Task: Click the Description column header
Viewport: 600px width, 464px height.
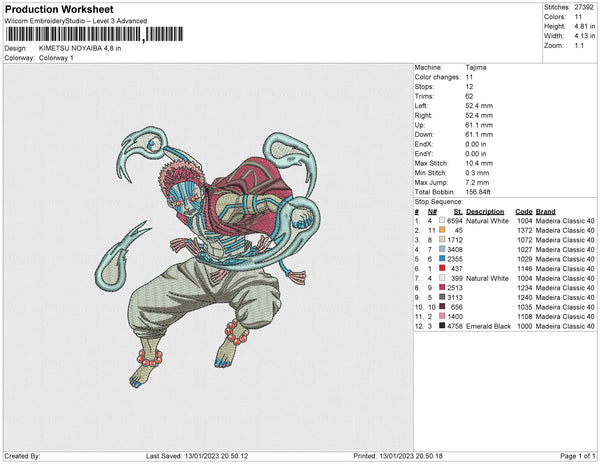Action: click(x=485, y=212)
